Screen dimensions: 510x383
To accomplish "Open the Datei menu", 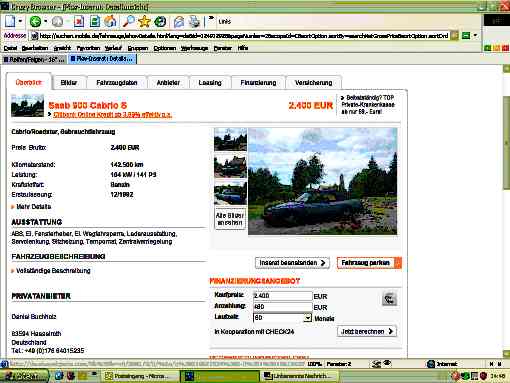I will tap(10, 48).
